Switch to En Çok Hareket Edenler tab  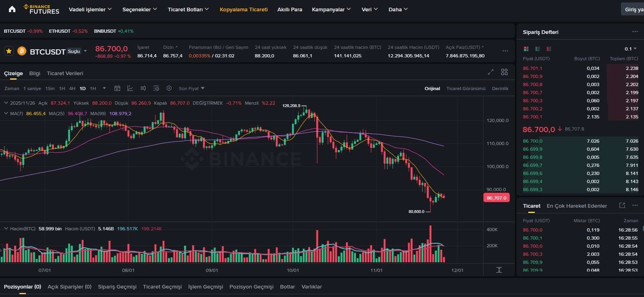pyautogui.click(x=577, y=206)
